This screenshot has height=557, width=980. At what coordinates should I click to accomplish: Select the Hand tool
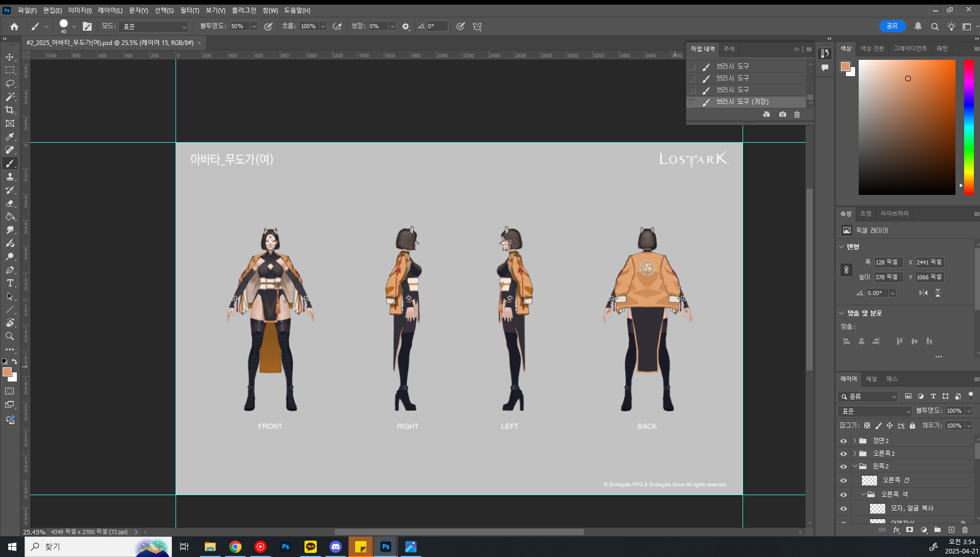10,323
